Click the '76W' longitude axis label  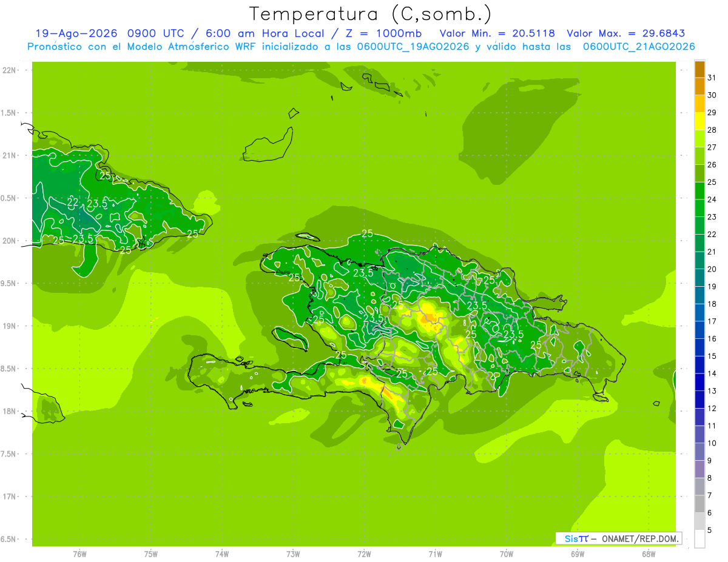79,554
